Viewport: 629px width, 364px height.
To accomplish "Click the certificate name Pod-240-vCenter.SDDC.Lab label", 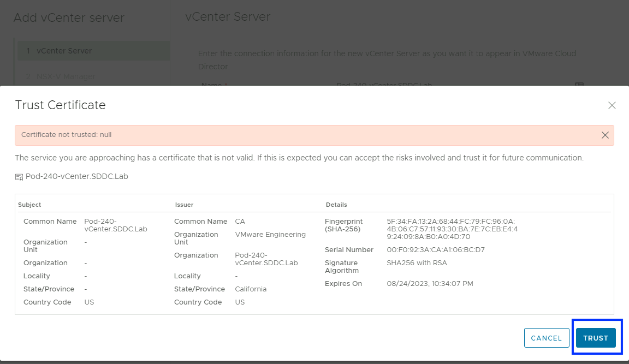I will pos(77,176).
